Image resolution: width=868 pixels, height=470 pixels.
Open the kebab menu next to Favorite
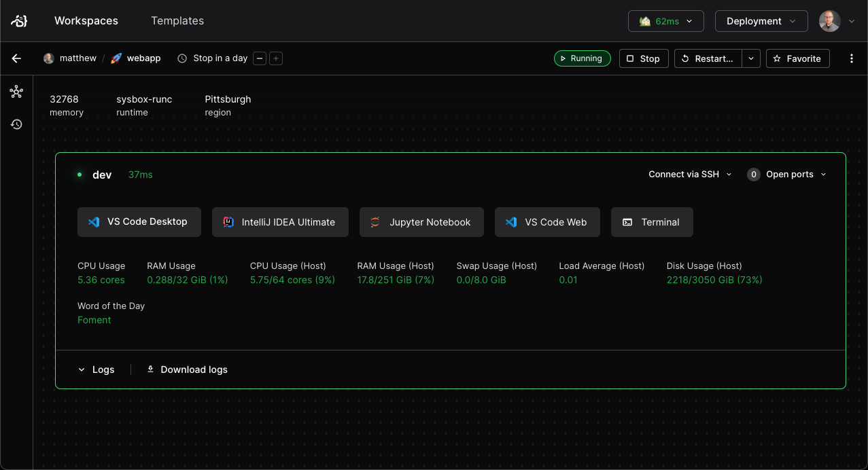852,58
